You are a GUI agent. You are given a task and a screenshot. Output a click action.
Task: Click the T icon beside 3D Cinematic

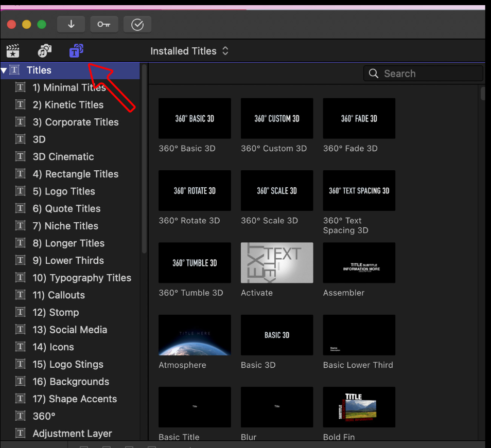coord(21,156)
